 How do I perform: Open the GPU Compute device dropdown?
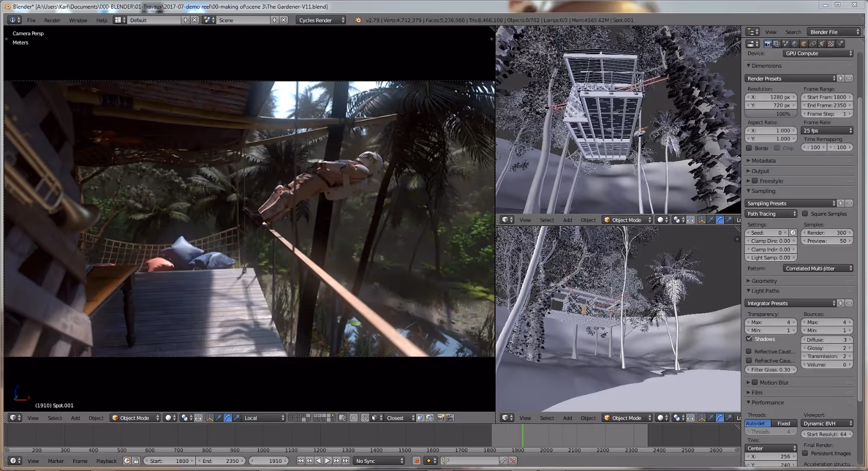(818, 53)
